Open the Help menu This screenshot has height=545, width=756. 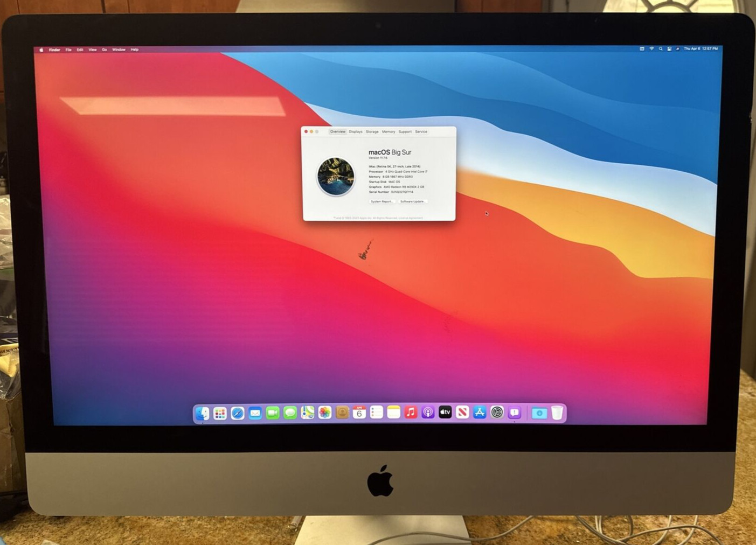click(135, 50)
